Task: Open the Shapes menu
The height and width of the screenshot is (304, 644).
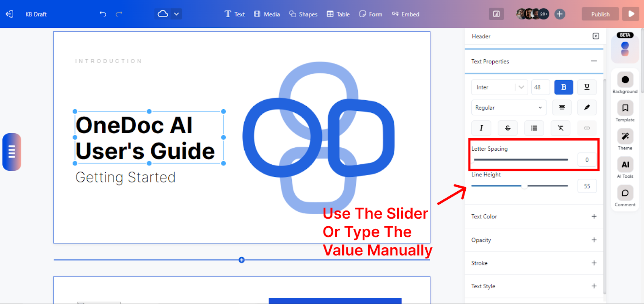Action: pos(303,14)
